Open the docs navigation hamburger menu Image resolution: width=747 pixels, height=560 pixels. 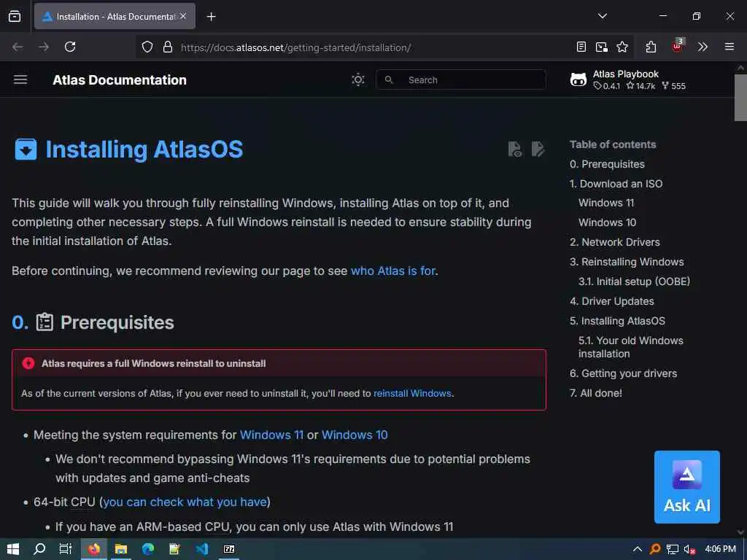[20, 79]
